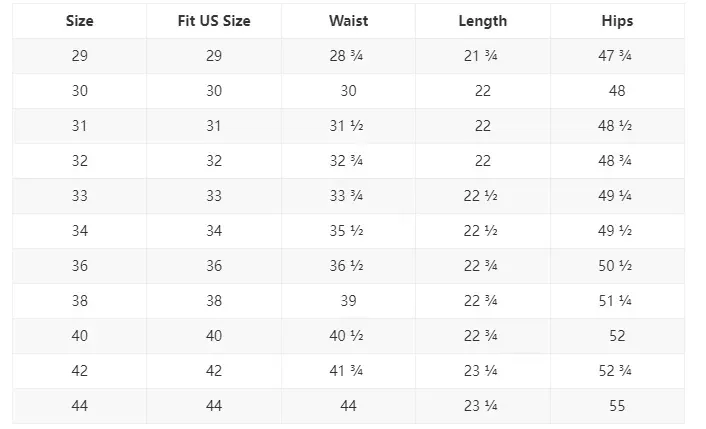706x429 pixels.
Task: Click the waist cell showing 32 ¾
Action: click(348, 161)
